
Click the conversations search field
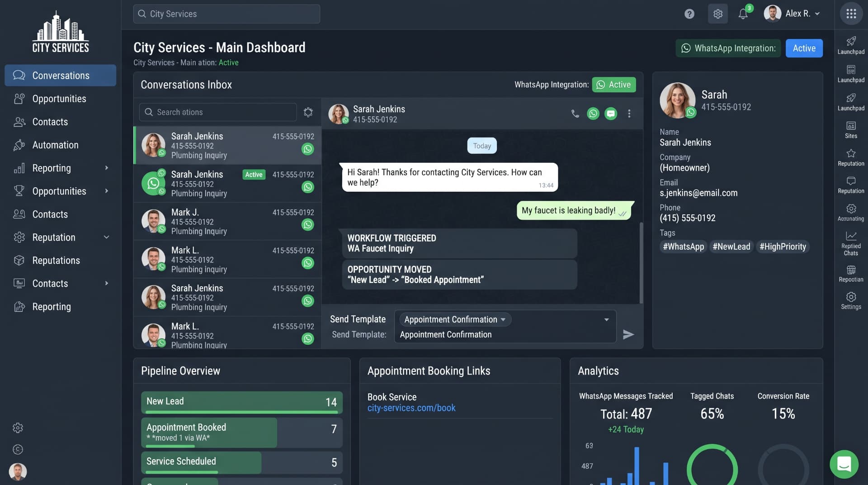tap(218, 112)
